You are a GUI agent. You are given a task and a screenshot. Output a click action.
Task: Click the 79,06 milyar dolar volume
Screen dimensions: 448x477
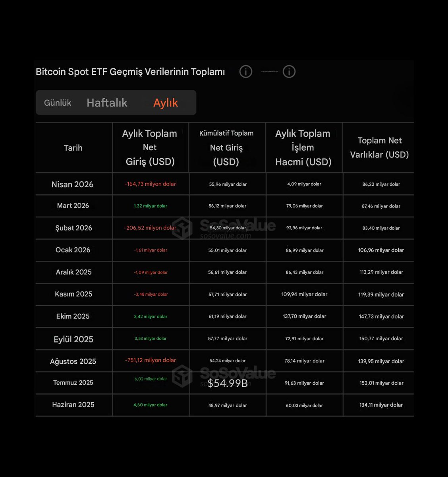[304, 206]
